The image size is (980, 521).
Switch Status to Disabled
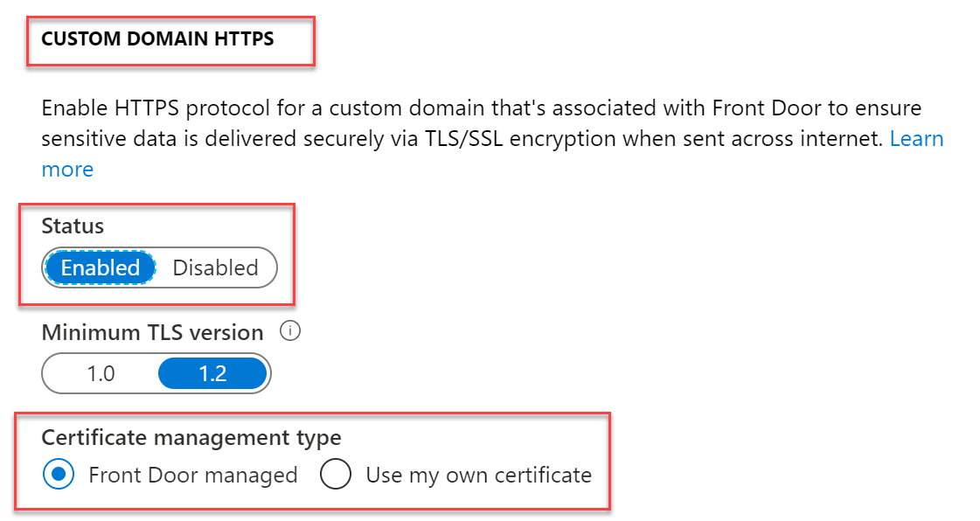pos(215,268)
